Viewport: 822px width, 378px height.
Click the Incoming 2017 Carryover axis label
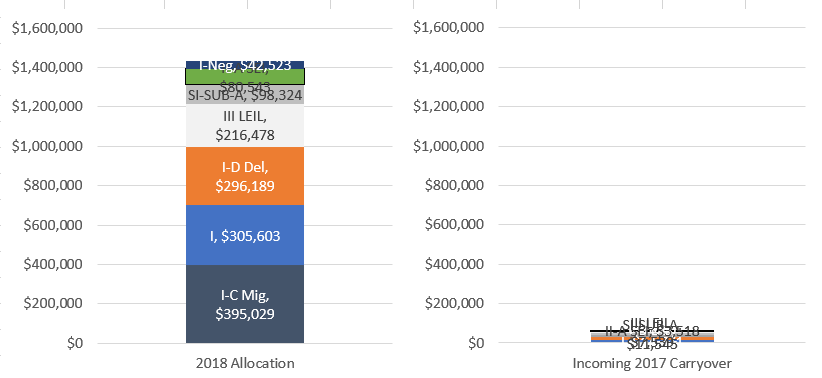(652, 363)
